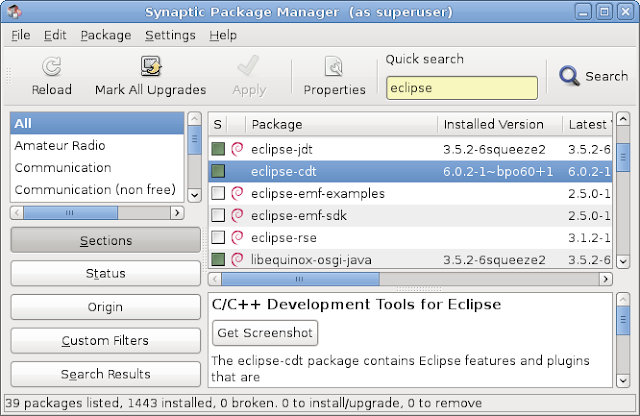Open Properties via toolbar icon
The height and width of the screenshot is (416, 640).
tap(334, 67)
